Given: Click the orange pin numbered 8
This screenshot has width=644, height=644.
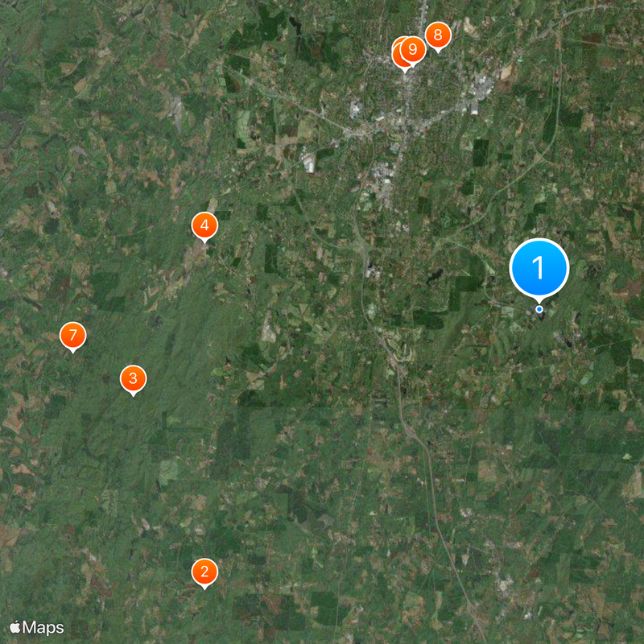Looking at the screenshot, I should coord(438,35).
